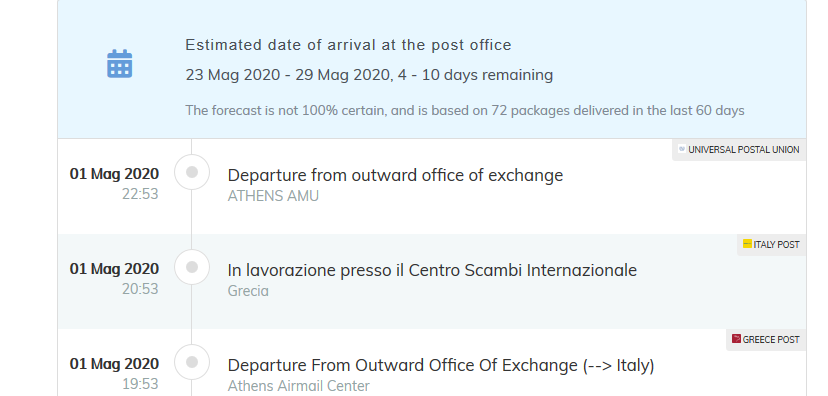828x396 pixels.
Task: Click the Universal Postal Union logo icon
Action: coord(682,149)
